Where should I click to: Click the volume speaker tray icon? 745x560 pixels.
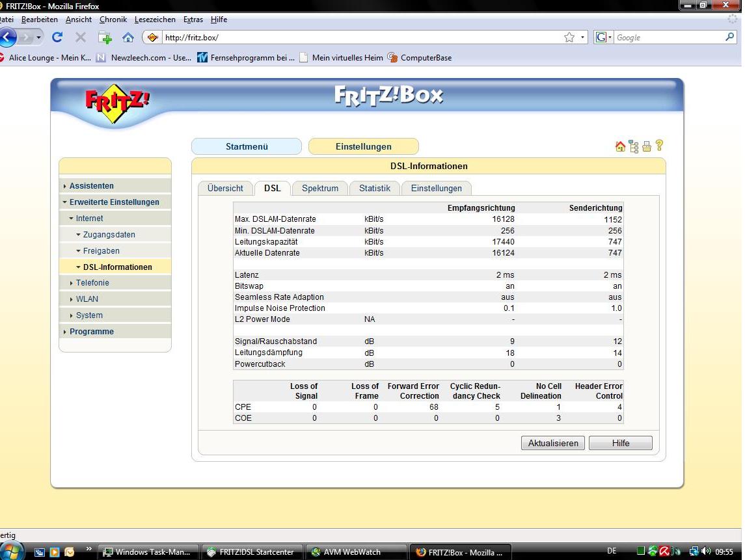tap(705, 552)
